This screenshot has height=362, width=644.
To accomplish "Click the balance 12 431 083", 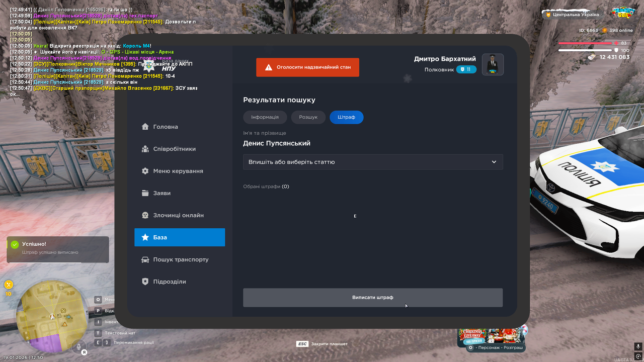I will [x=614, y=57].
